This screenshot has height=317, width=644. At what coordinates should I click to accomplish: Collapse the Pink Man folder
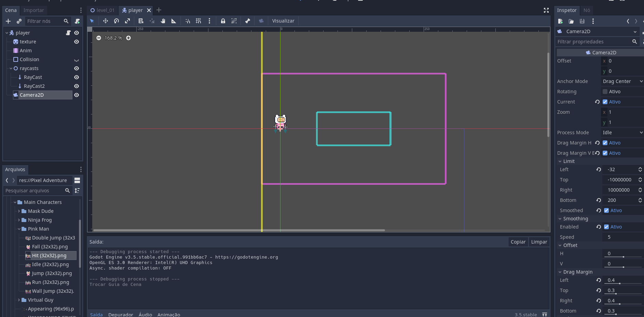click(x=19, y=229)
